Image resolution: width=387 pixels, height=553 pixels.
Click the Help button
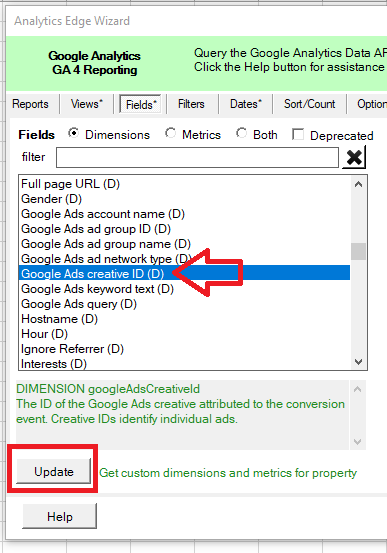(60, 516)
